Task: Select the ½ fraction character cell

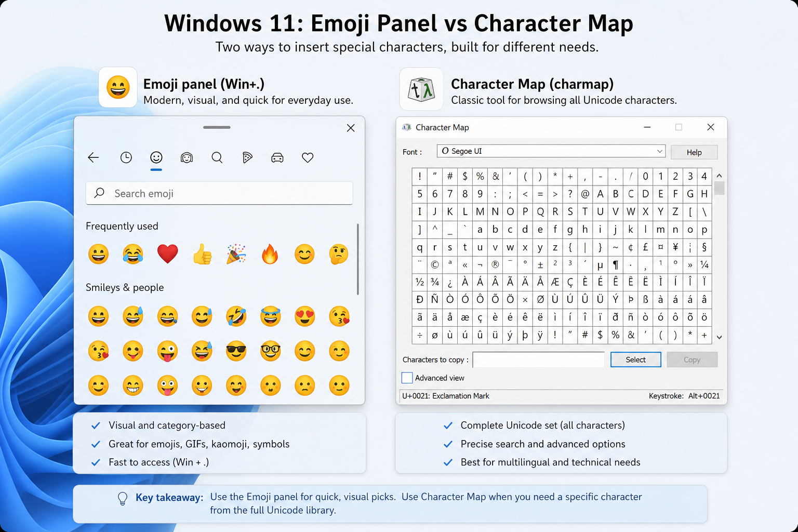Action: pos(420,282)
